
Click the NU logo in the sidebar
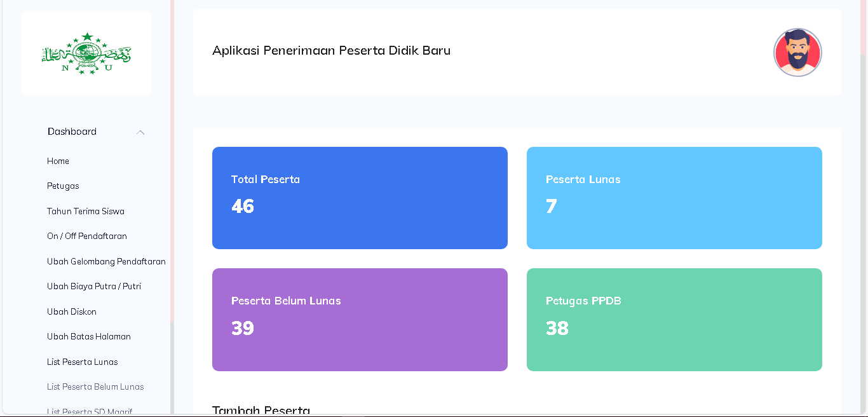tap(86, 53)
